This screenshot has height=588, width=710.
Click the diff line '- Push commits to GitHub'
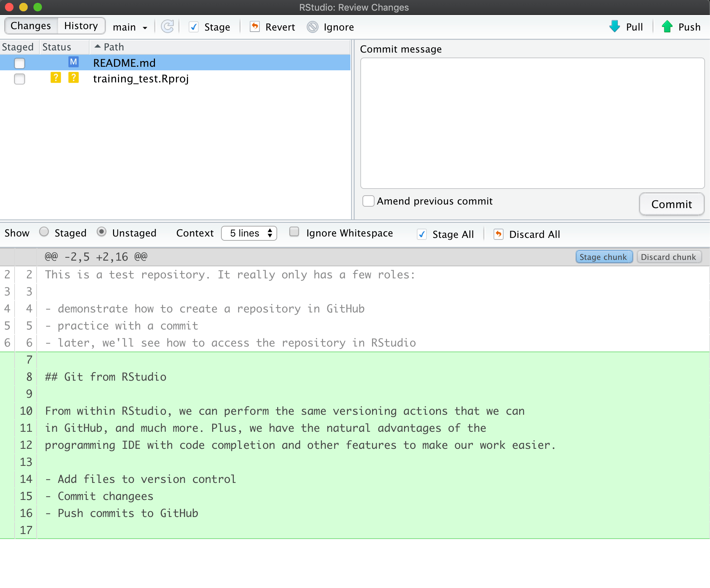tap(122, 513)
